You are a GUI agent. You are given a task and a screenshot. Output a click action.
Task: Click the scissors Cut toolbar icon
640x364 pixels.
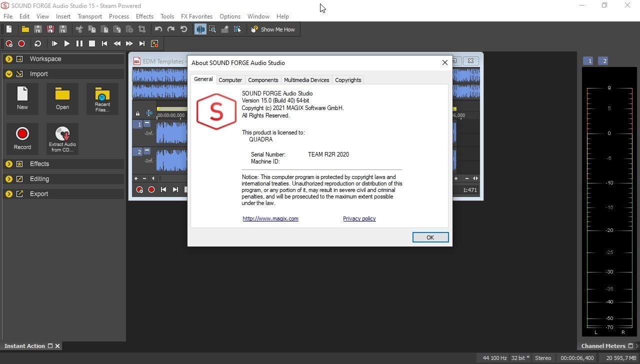(x=79, y=29)
